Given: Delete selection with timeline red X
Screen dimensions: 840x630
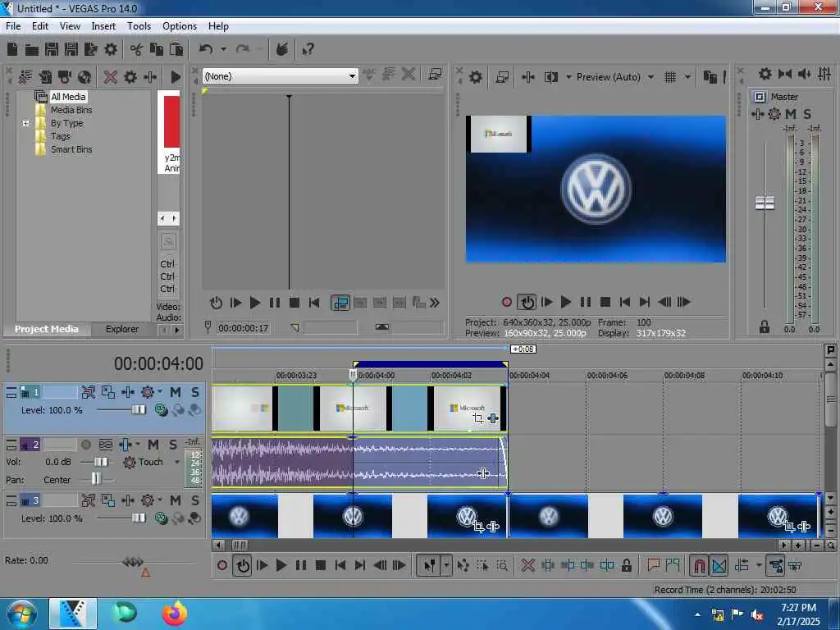Looking at the screenshot, I should [x=527, y=565].
